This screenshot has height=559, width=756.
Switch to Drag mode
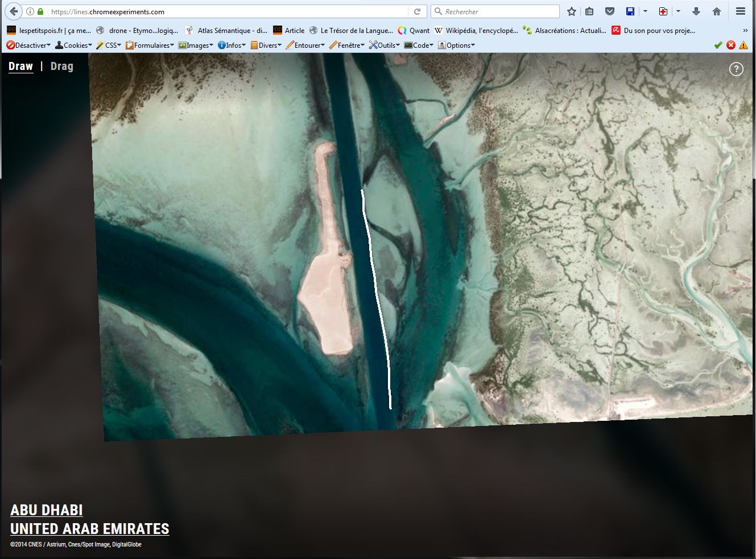click(x=61, y=66)
